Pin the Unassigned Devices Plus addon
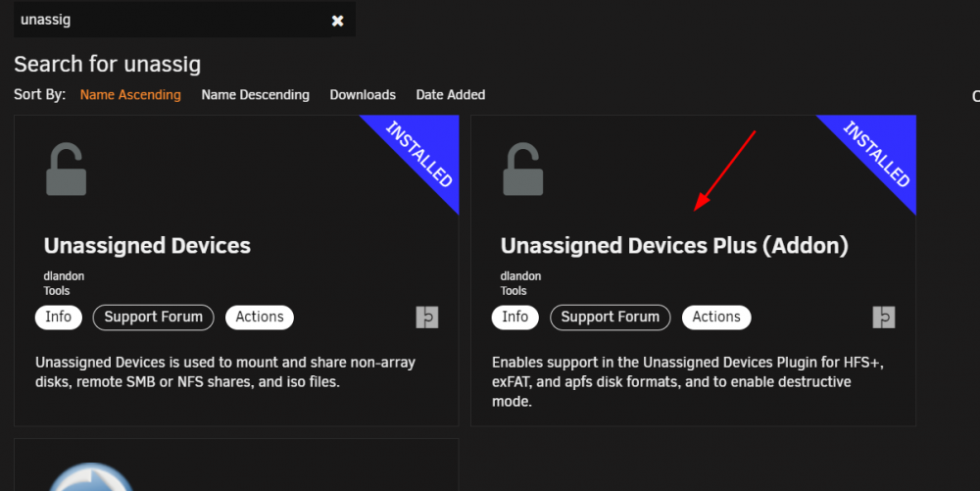 click(x=884, y=318)
